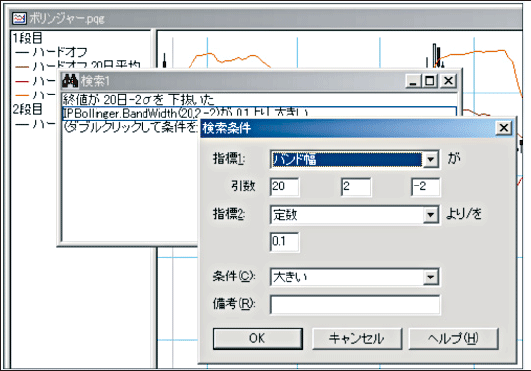This screenshot has width=531, height=371.
Task: Click the constant value field containing 0.1
Action: (x=284, y=242)
